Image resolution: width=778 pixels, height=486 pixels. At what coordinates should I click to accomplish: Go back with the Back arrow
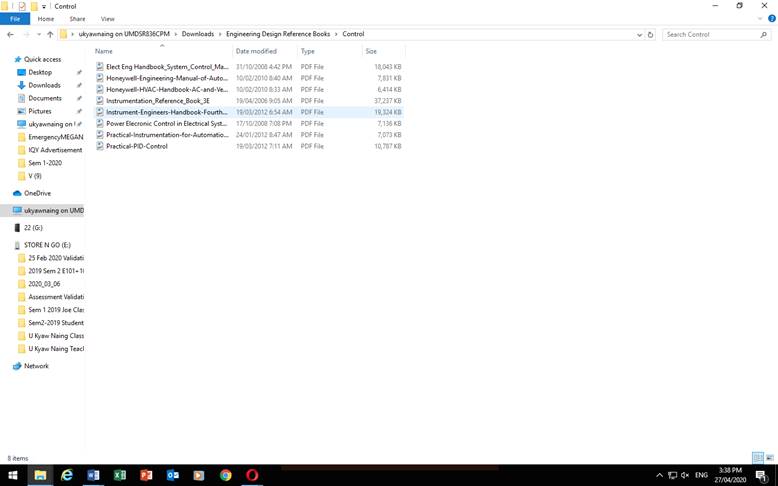(x=11, y=34)
